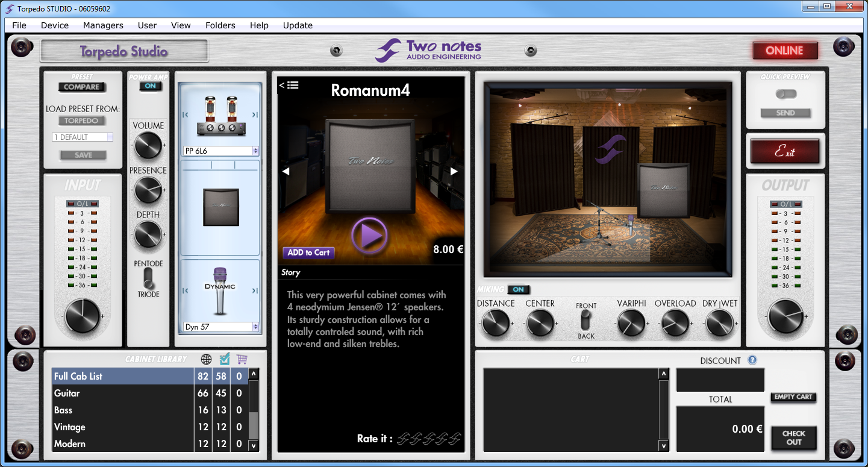Open the 1 DEFAULT preset dropdown
This screenshot has width=868, height=467.
82,137
